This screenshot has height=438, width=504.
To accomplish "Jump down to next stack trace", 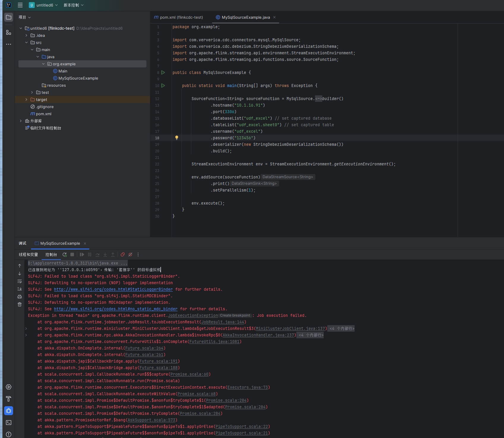I will pyautogui.click(x=20, y=273).
